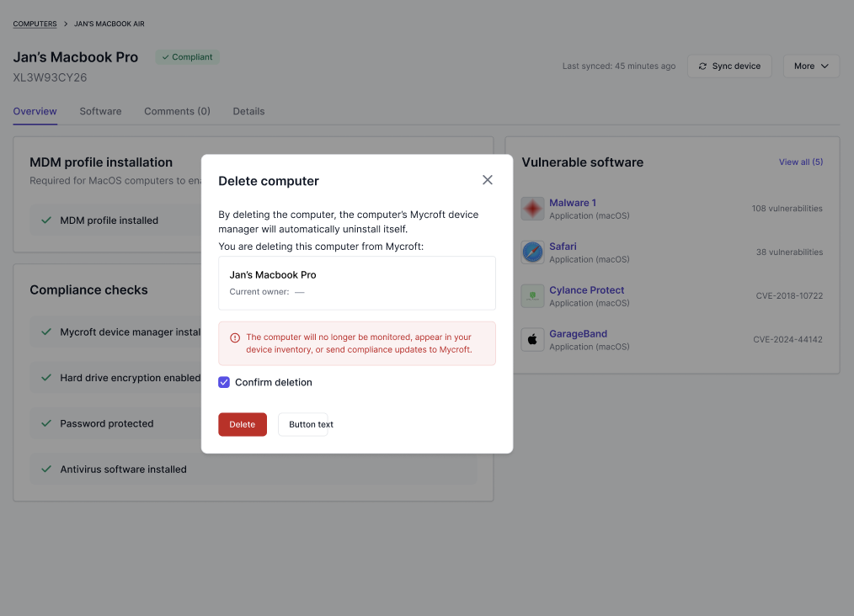The height and width of the screenshot is (616, 854).
Task: Click the Jan's Macbook Pro page heading
Action: pyautogui.click(x=76, y=57)
